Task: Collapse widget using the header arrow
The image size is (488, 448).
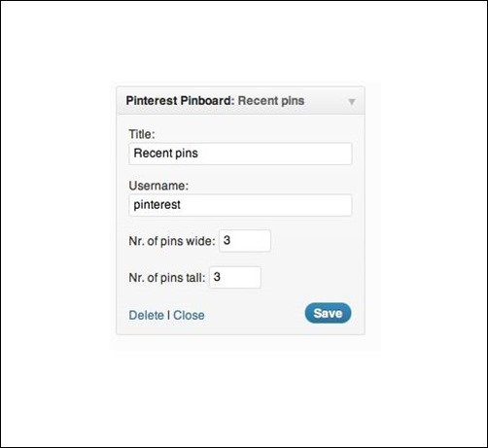Action: point(352,102)
